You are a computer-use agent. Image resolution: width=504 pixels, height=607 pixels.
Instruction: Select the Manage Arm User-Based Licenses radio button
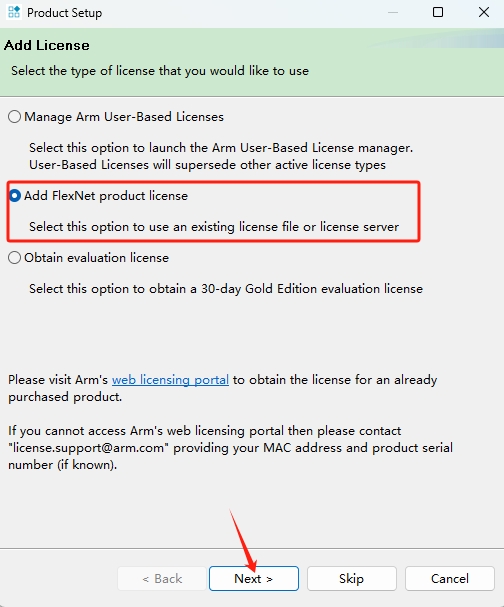[x=14, y=117]
